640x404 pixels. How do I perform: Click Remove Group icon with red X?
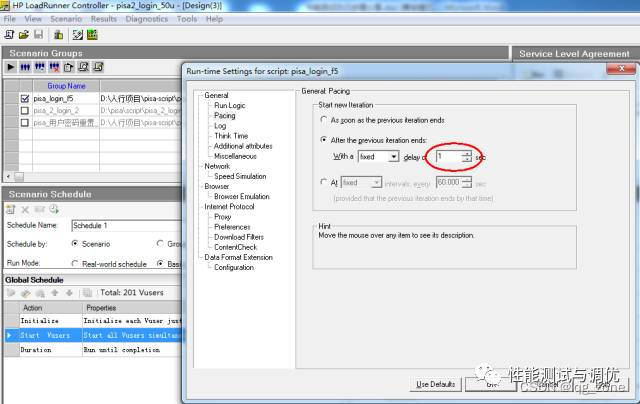[x=54, y=67]
